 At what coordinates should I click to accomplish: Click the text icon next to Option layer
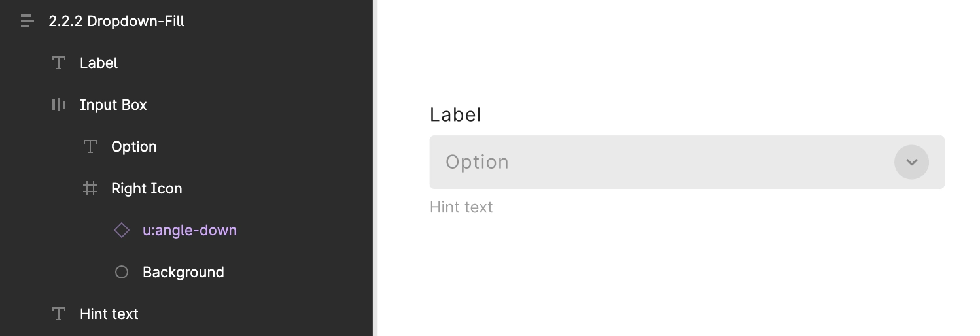90,146
